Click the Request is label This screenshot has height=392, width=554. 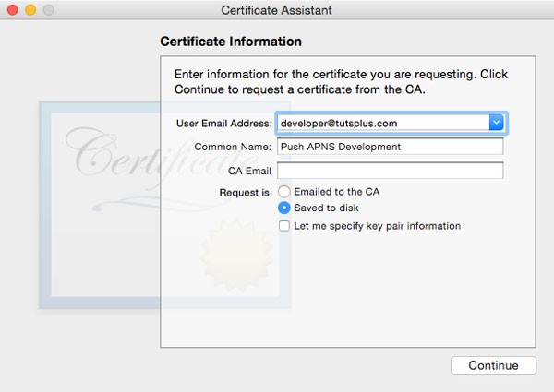246,193
